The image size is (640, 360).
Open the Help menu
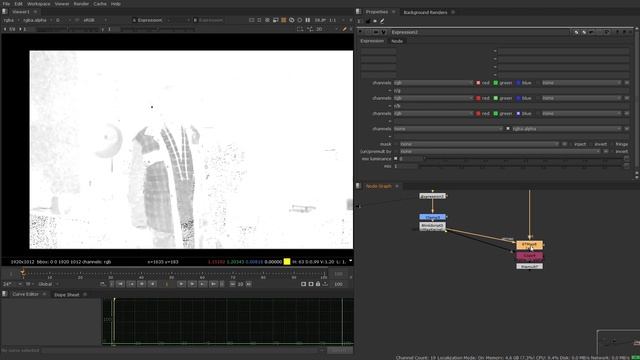[x=116, y=4]
